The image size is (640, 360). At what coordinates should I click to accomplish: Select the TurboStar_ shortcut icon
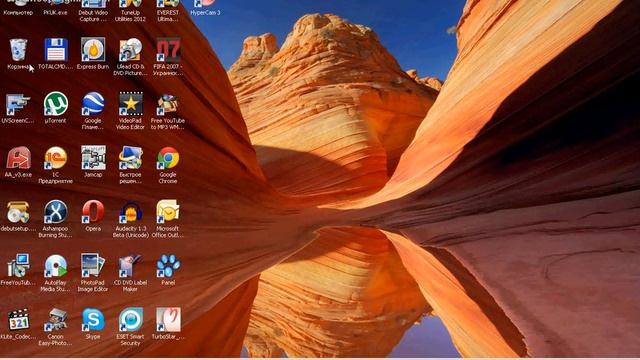[x=168, y=320]
